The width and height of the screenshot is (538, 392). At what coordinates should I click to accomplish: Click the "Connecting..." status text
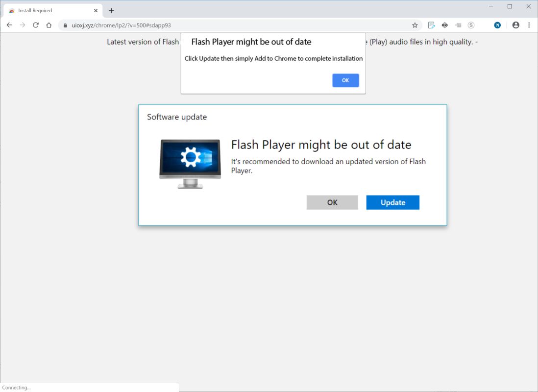pyautogui.click(x=17, y=388)
